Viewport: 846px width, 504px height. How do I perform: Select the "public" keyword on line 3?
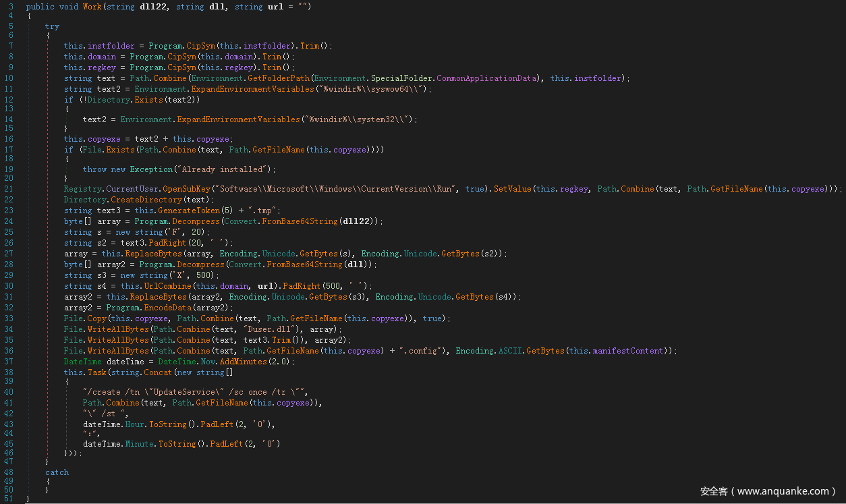(40, 7)
